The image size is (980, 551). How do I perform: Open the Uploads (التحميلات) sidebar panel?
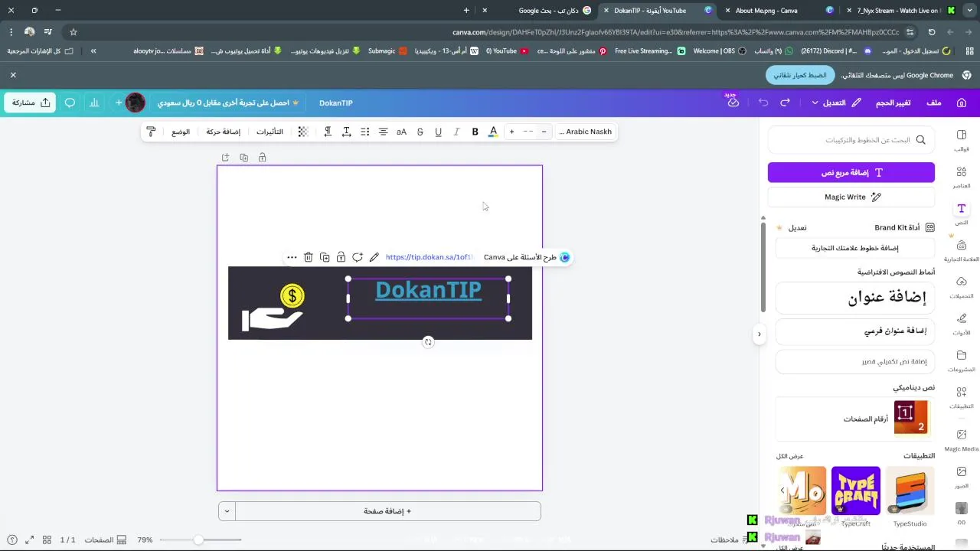962,287
